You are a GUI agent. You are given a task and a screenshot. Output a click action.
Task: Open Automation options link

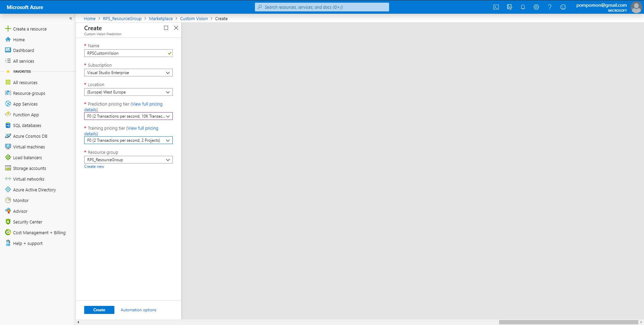(x=139, y=310)
